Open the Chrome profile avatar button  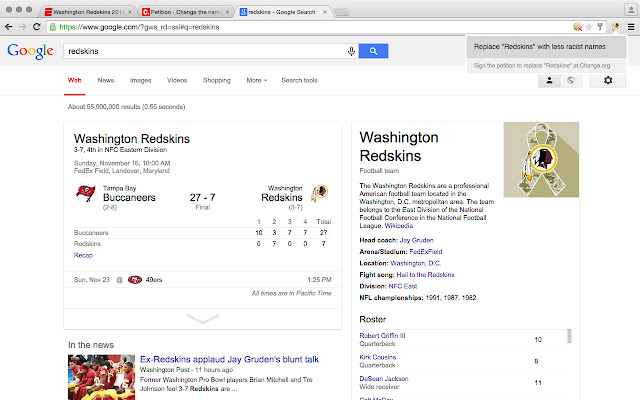point(631,9)
